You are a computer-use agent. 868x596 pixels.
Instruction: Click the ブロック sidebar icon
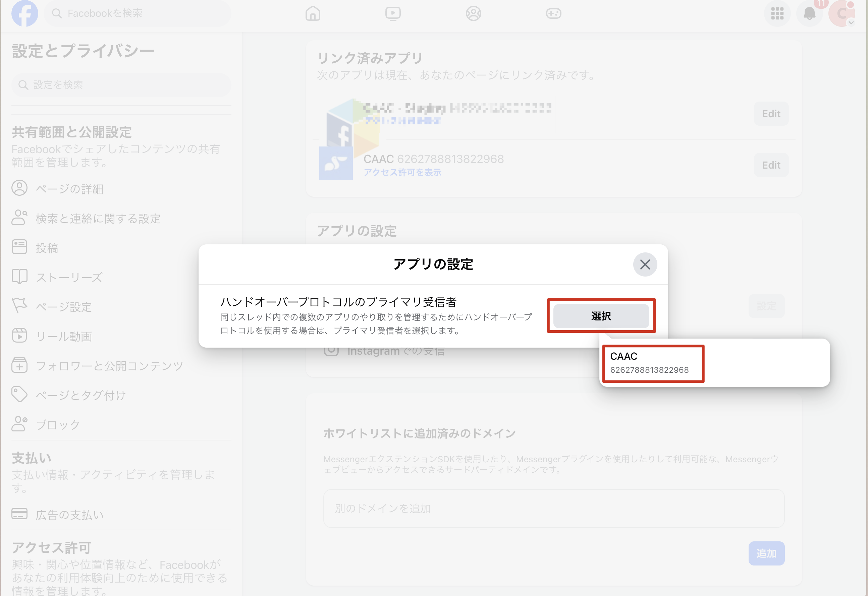(x=19, y=424)
